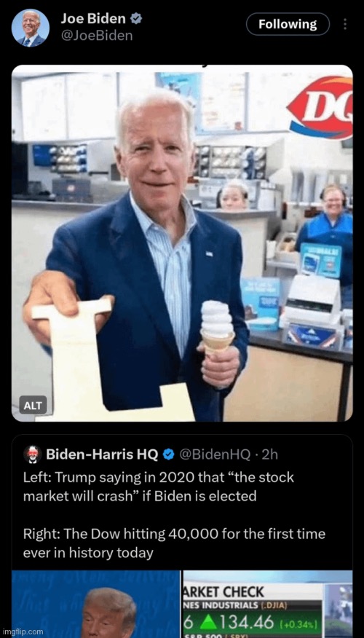This screenshot has height=638, width=364.
Task: Open the three-dot more options menu
Action: [345, 25]
